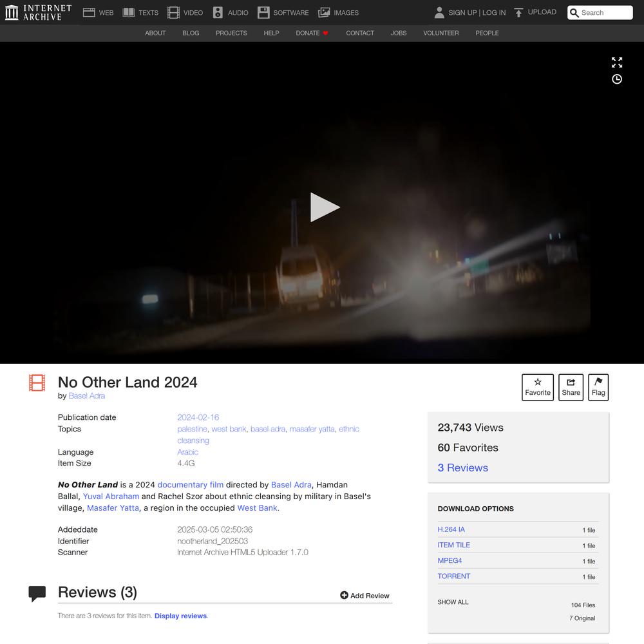The width and height of the screenshot is (644, 644).
Task: Click the IMAGES navigation label
Action: [x=346, y=13]
